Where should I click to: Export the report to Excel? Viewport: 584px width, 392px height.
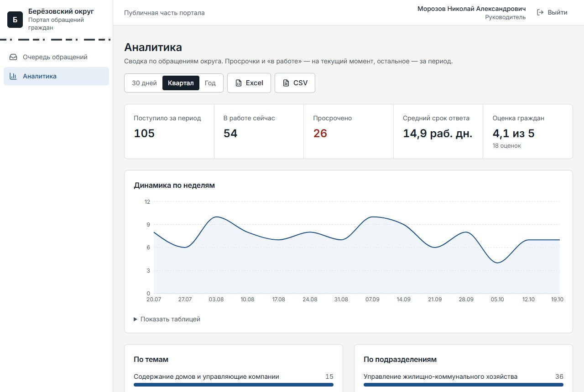pyautogui.click(x=249, y=83)
